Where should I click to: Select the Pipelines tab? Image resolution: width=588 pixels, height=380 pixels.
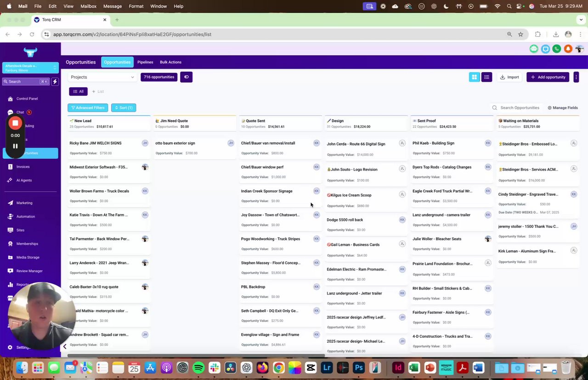tap(145, 62)
